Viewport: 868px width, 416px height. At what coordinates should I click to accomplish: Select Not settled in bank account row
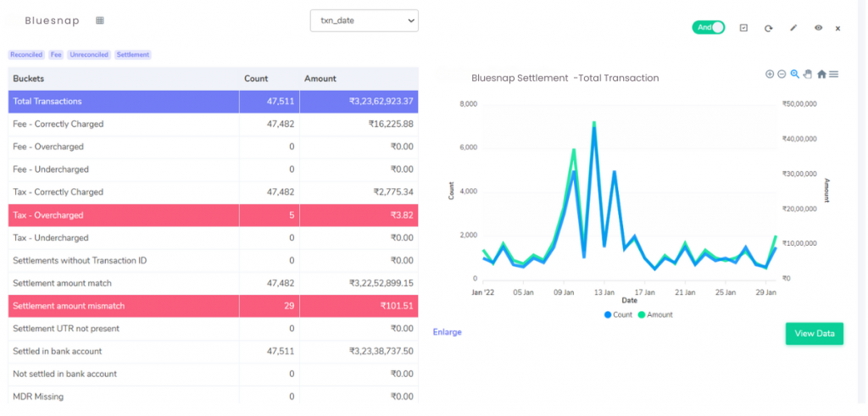213,374
